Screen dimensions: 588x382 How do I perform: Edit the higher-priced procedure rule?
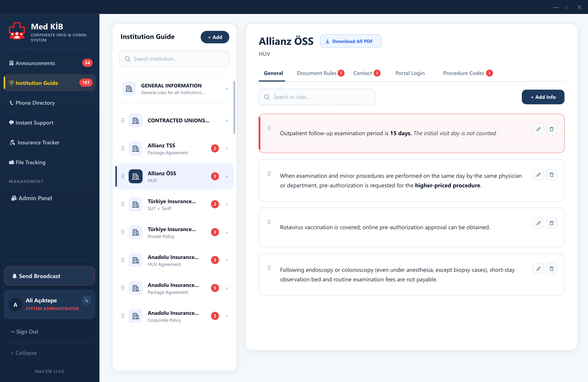coord(538,174)
